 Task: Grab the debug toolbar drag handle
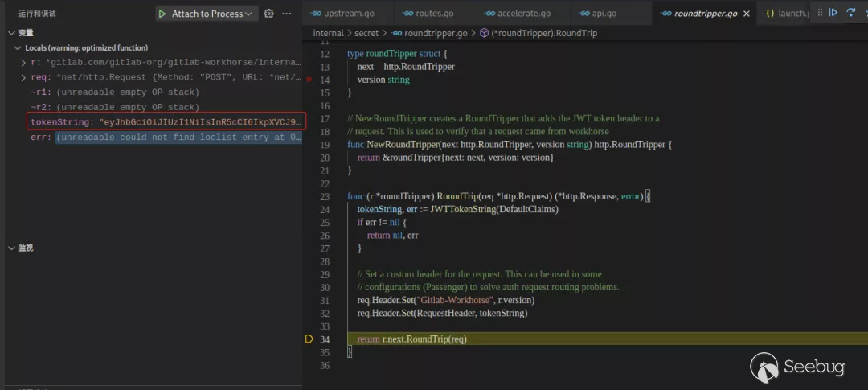point(818,13)
